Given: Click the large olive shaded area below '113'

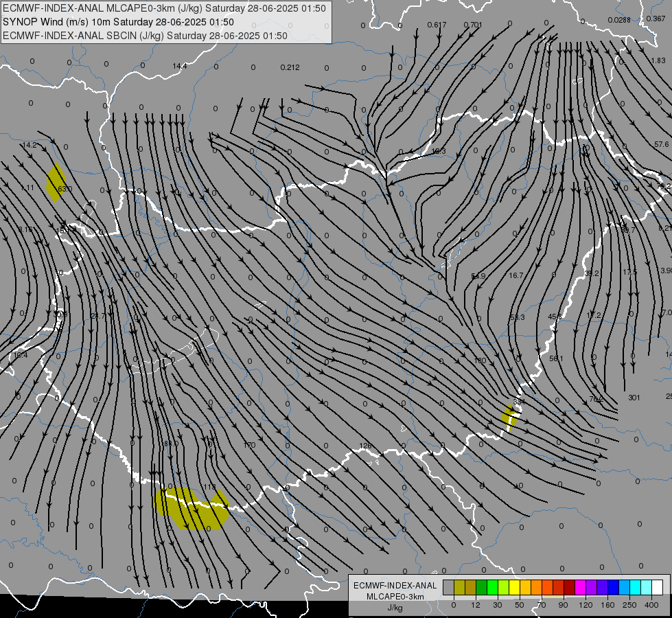Looking at the screenshot, I should (x=191, y=509).
